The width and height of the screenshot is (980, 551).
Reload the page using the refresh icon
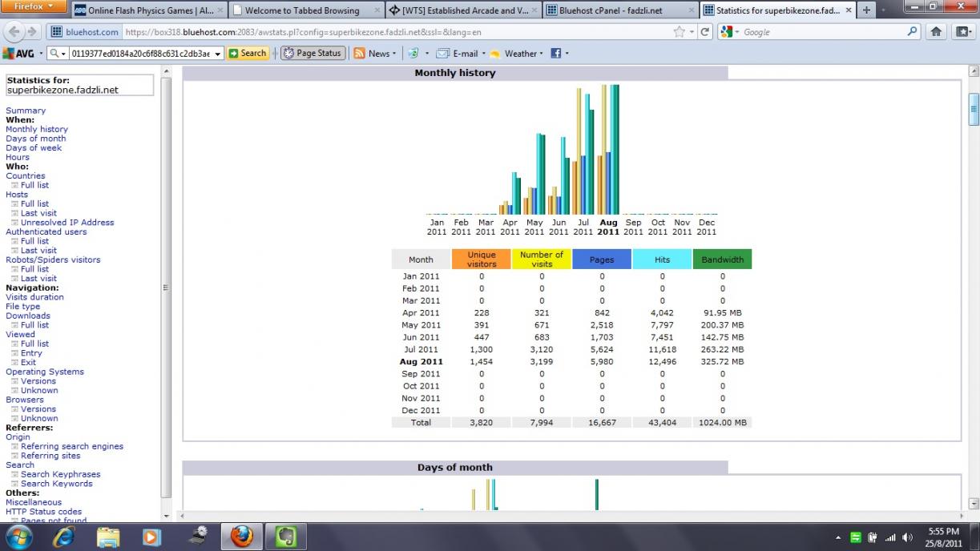pyautogui.click(x=705, y=32)
